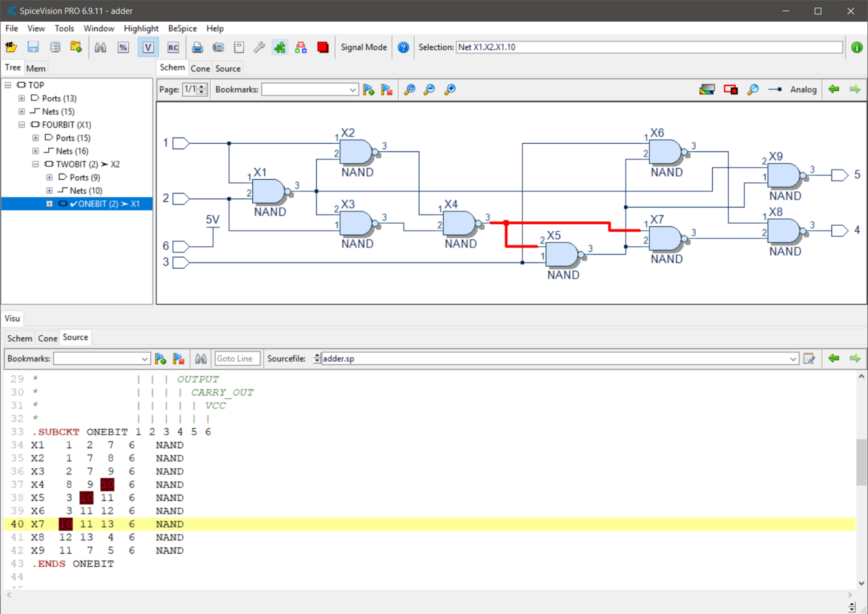
Task: Open the Sourcefile adder.sp dropdown
Action: pyautogui.click(x=793, y=359)
